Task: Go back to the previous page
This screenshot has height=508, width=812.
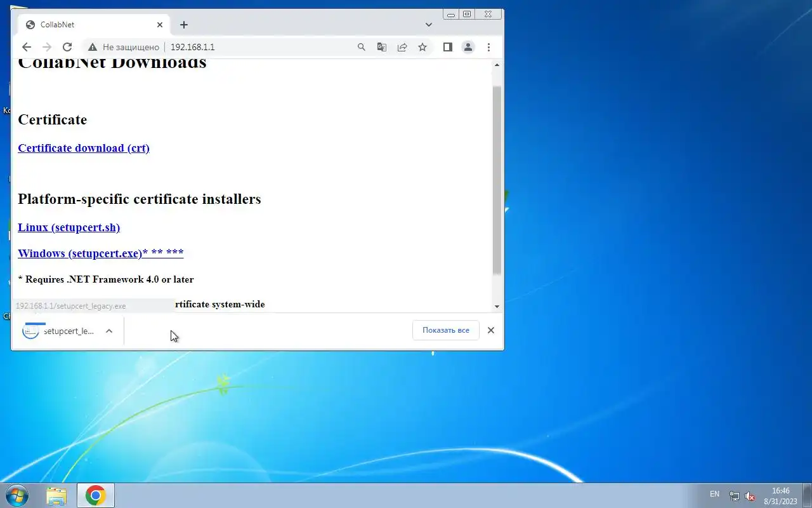Action: coord(26,47)
